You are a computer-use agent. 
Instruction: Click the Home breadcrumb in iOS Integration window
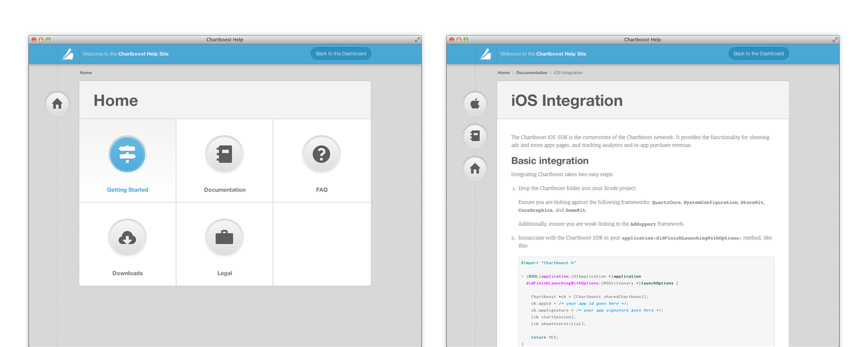pos(503,73)
